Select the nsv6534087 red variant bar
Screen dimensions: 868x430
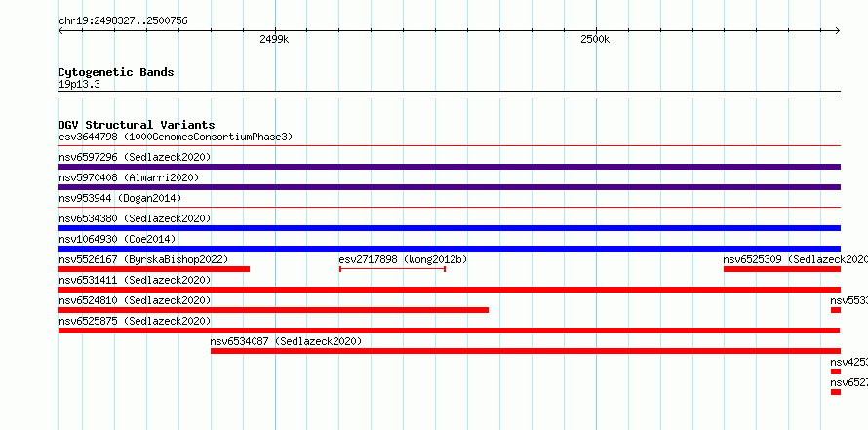click(x=526, y=351)
